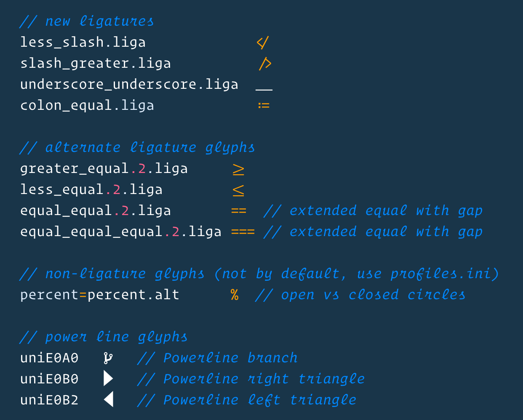Viewport: 523px width, 420px height.
Task: Click the Powerline branch glyph
Action: (x=108, y=358)
